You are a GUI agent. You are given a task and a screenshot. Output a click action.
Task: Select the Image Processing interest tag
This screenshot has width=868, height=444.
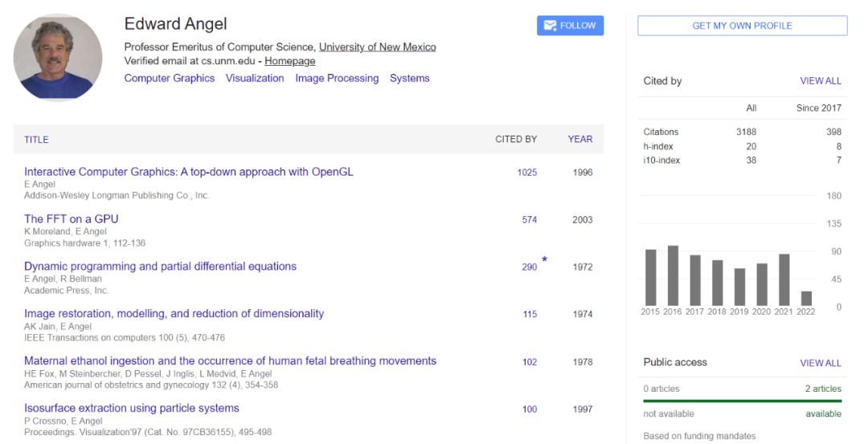337,78
